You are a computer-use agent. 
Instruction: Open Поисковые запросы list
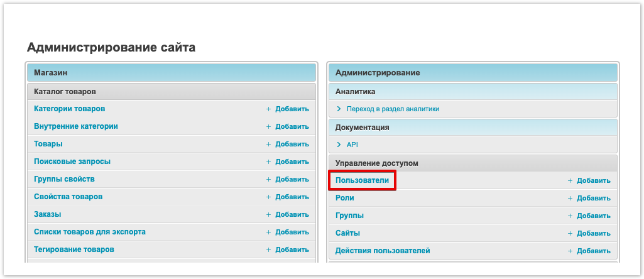point(72,161)
